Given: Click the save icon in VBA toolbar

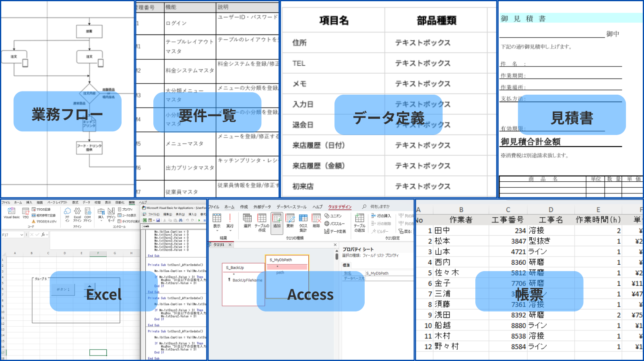Looking at the screenshot, I should tap(158, 220).
